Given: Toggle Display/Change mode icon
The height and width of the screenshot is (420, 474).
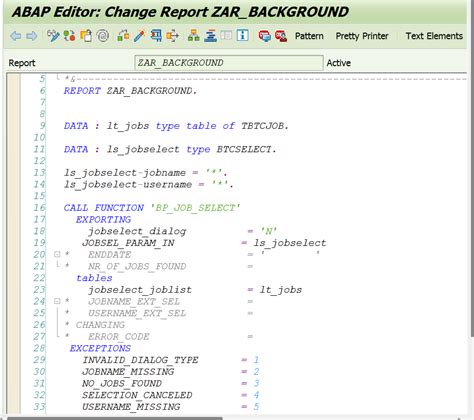Looking at the screenshot, I should click(x=53, y=35).
